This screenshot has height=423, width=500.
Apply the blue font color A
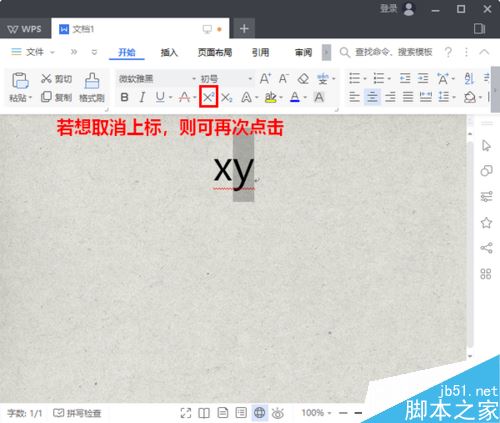tap(295, 97)
